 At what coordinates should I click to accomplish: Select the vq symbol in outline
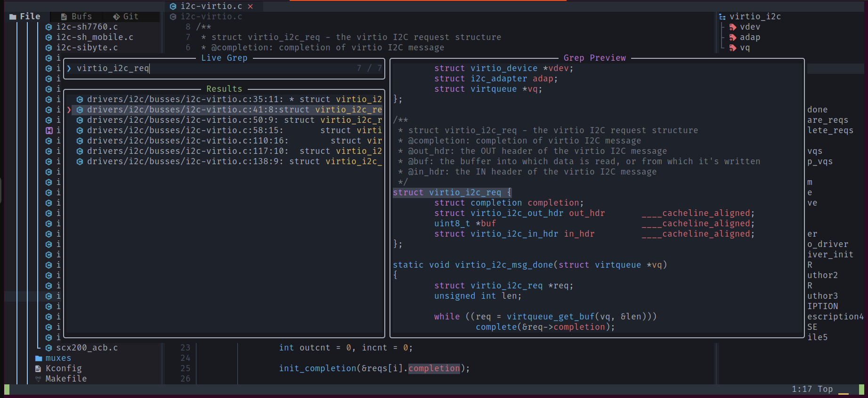(745, 48)
